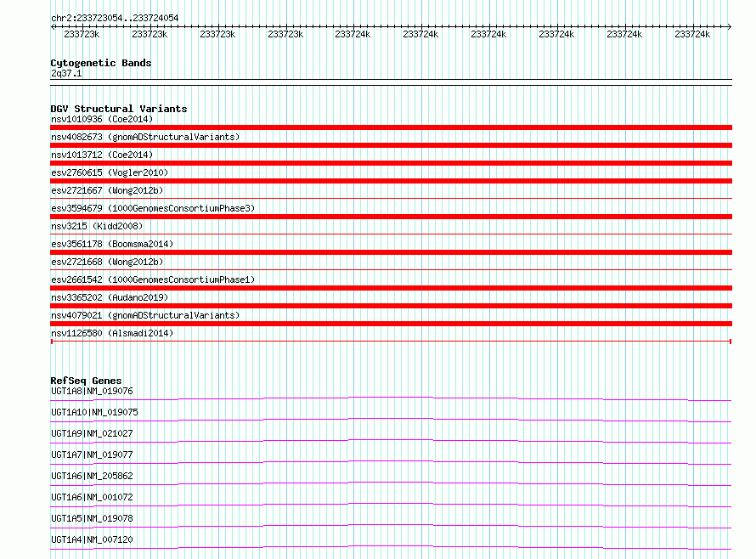The image size is (756, 559).
Task: Click the red bar under esv2760615
Action: click(x=391, y=181)
